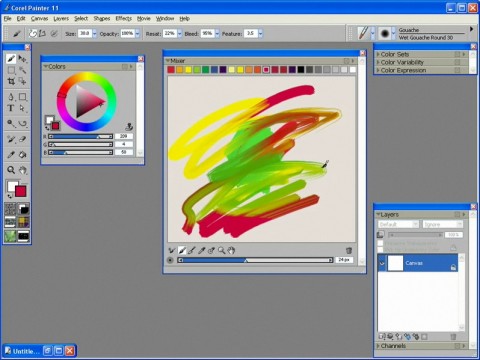This screenshot has width=480, height=360.
Task: Select the straight line strokes option
Action: (42, 33)
